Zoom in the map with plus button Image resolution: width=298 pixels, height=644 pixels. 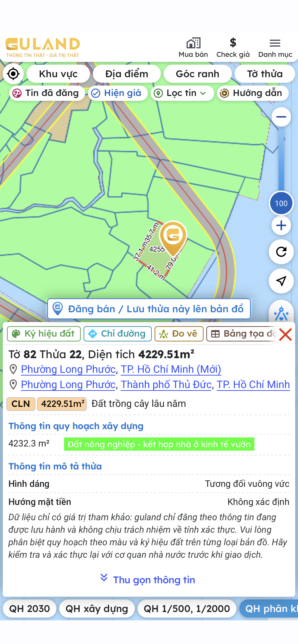coord(281,225)
